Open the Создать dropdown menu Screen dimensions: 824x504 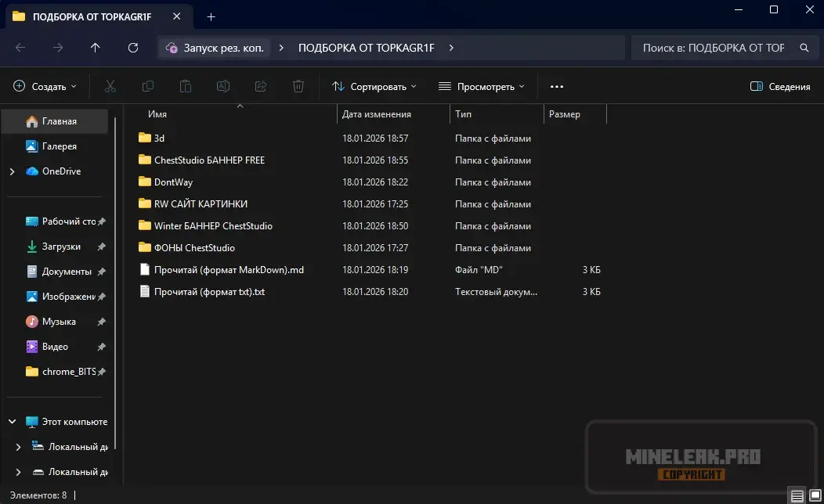click(x=45, y=86)
